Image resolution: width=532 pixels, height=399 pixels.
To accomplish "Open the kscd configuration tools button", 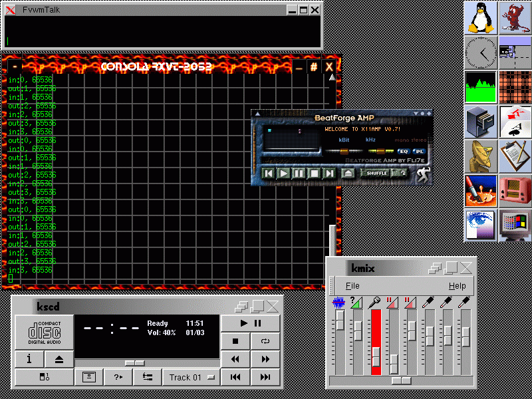I will point(147,377).
